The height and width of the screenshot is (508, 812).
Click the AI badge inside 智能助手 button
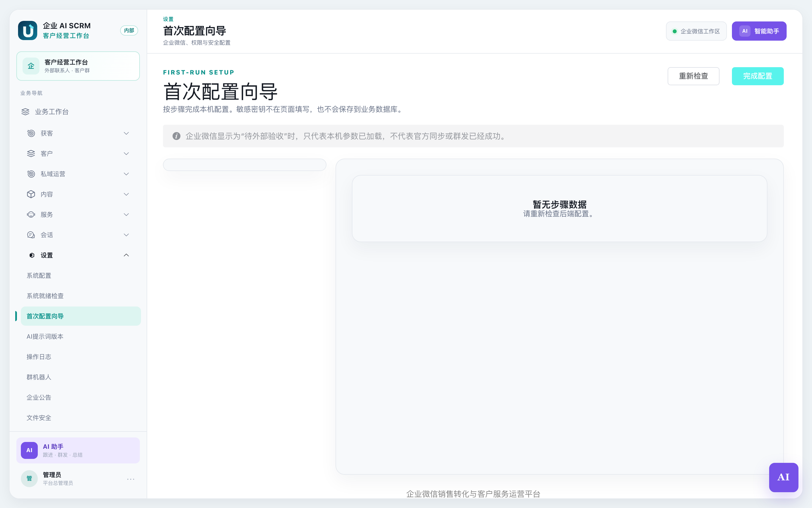point(745,31)
